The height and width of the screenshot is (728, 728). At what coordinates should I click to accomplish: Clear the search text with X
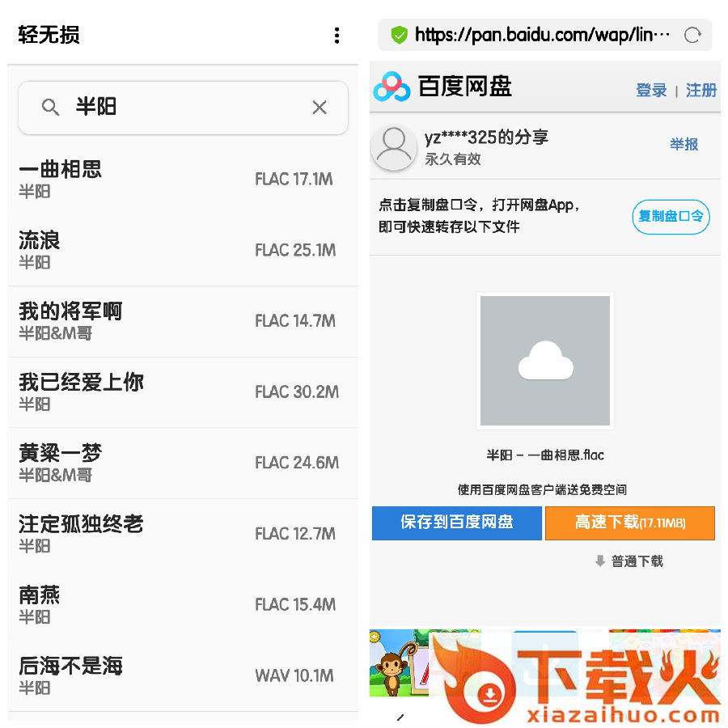pos(320,108)
